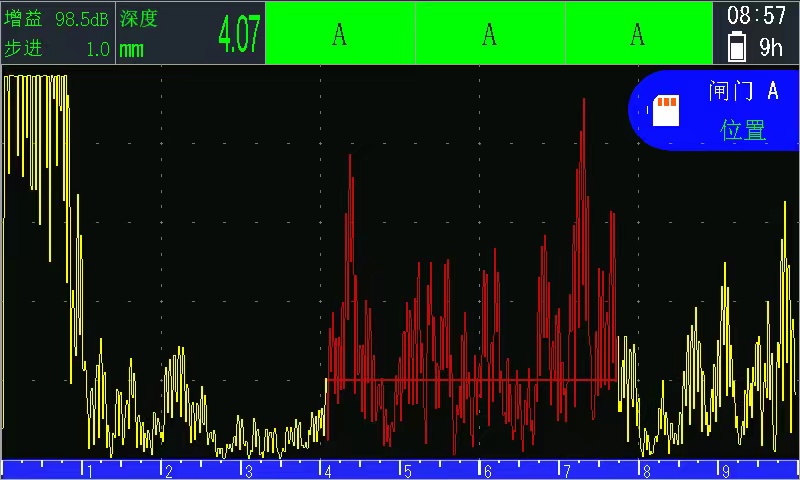The image size is (800, 480).
Task: Select the rightmost green A cell
Action: tap(638, 34)
